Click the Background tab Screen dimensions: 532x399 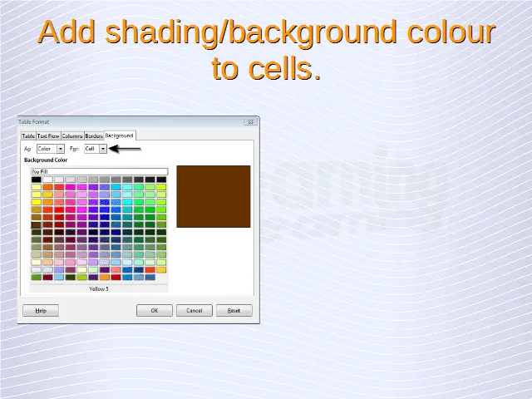tap(119, 135)
